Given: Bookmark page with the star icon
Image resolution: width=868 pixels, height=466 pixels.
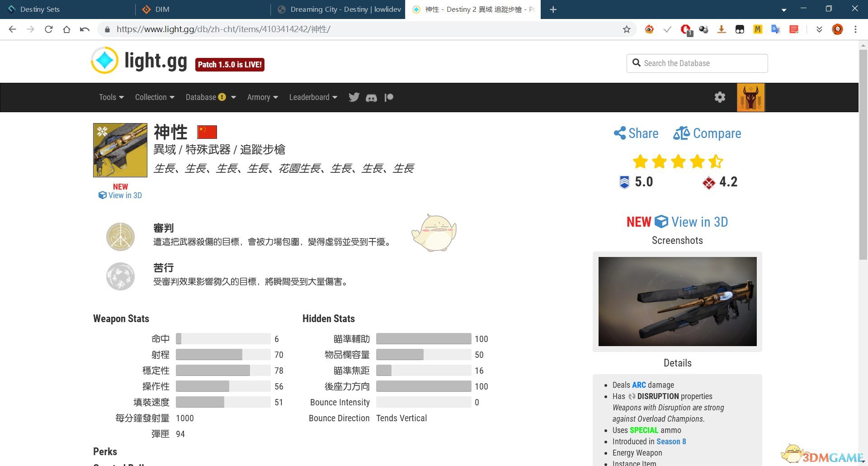Looking at the screenshot, I should coord(627,29).
